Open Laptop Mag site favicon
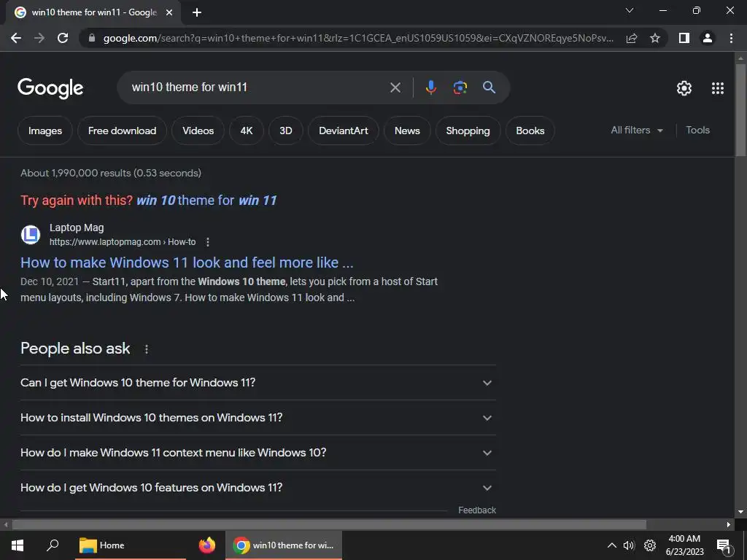Screen dimensions: 747x560 31,235
